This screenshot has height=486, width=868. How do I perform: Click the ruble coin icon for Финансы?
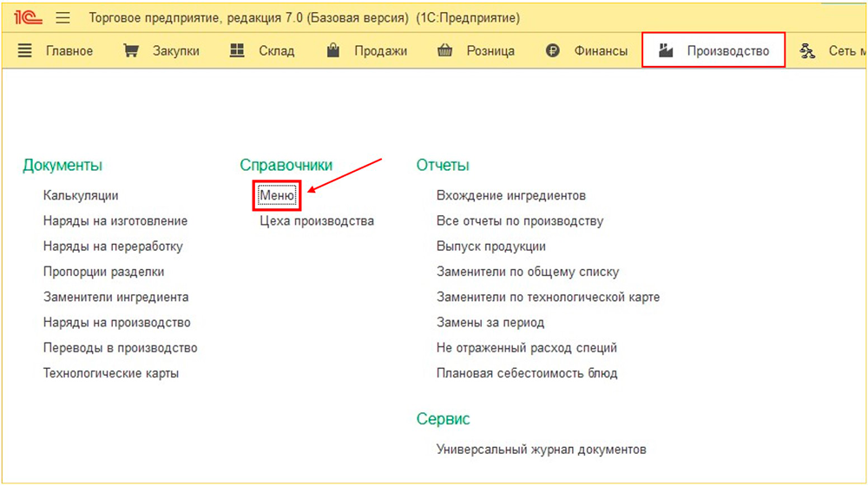point(552,51)
